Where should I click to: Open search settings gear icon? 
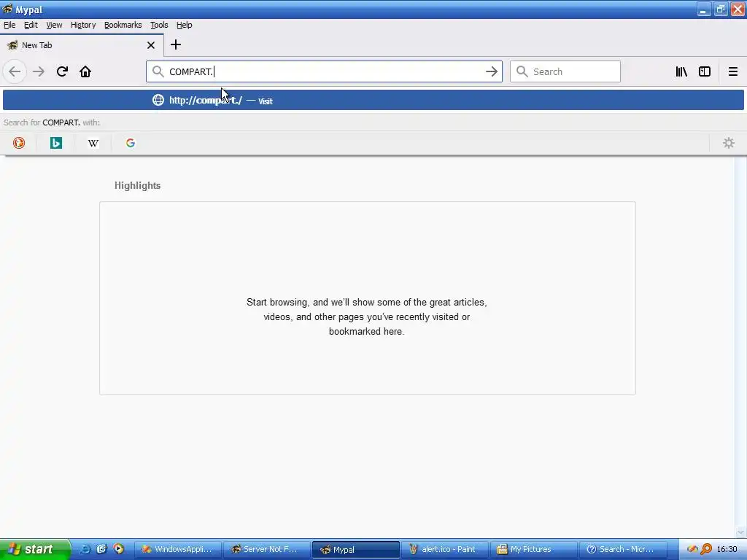coord(729,143)
